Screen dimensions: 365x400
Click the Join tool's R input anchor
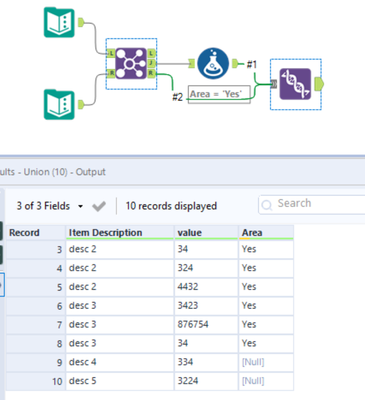[x=111, y=73]
